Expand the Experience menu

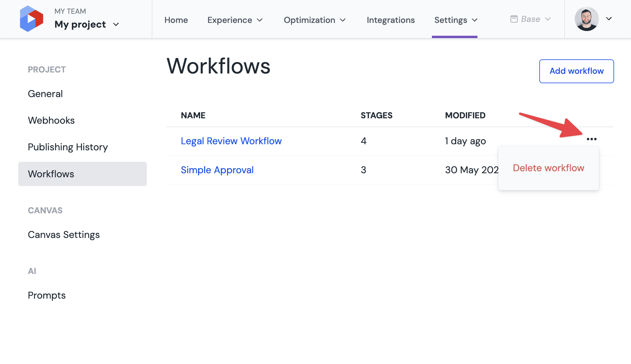[x=235, y=20]
